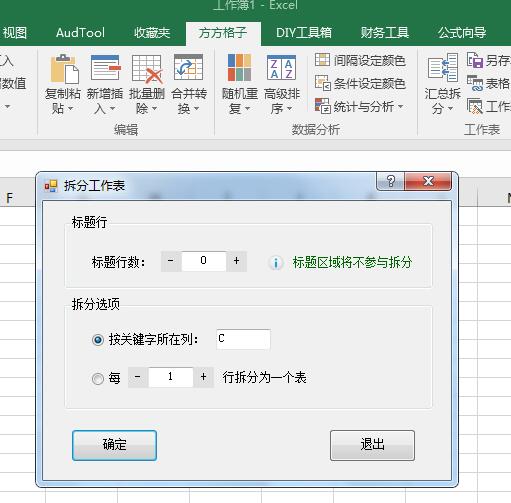Click the keyword column input field containing C
The width and height of the screenshot is (511, 503).
click(x=243, y=339)
